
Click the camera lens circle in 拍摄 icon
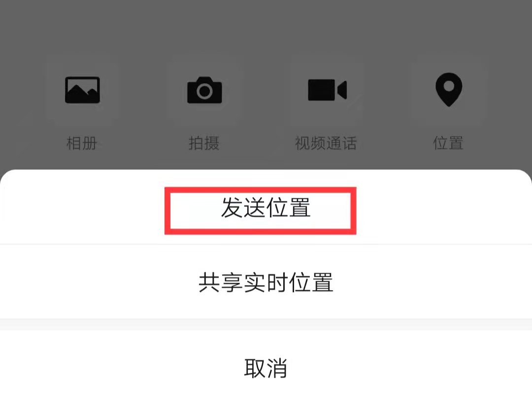pos(204,91)
